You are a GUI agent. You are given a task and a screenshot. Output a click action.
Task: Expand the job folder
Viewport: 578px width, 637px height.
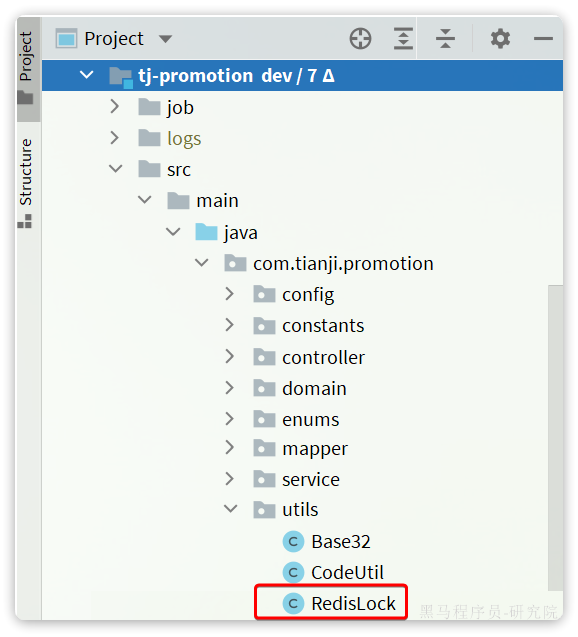pos(115,107)
